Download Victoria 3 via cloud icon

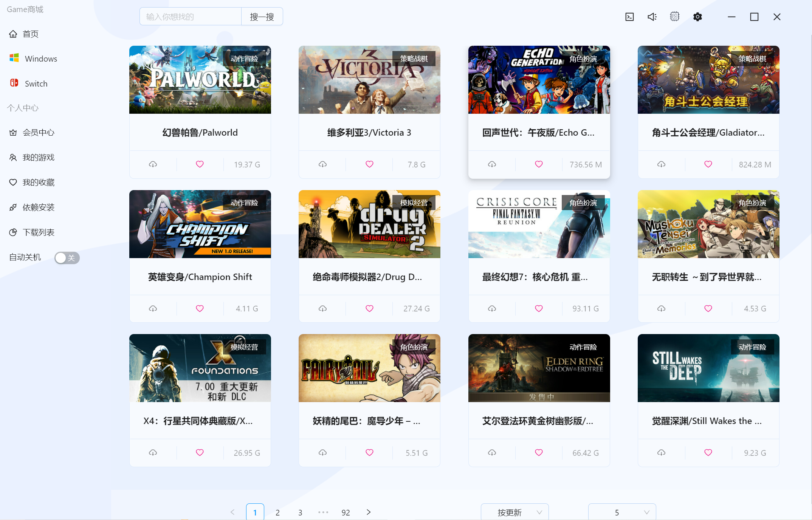pyautogui.click(x=322, y=164)
